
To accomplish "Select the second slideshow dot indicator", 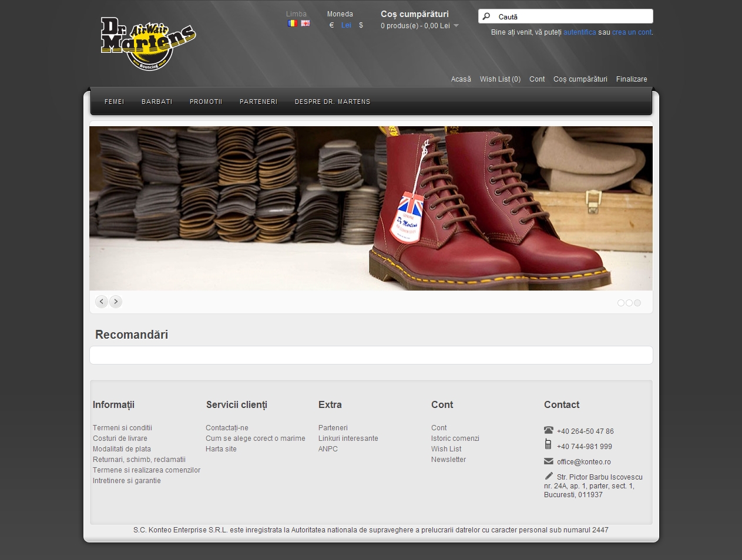I will 629,303.
